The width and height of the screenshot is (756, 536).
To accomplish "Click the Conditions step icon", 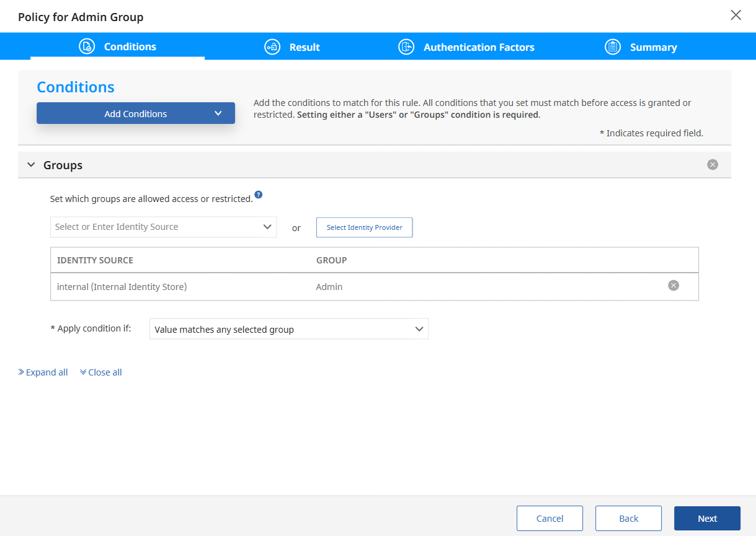I will tap(87, 47).
